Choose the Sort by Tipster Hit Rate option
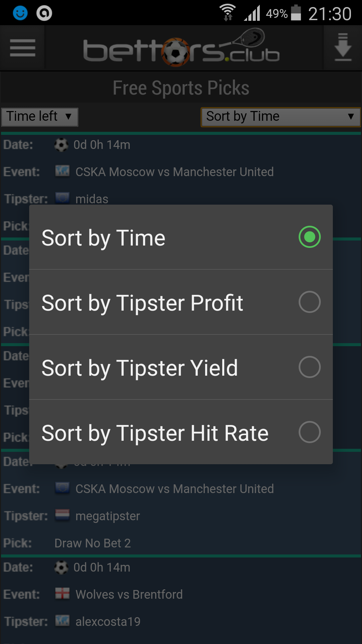Screen dimensions: 362x644 (155, 433)
